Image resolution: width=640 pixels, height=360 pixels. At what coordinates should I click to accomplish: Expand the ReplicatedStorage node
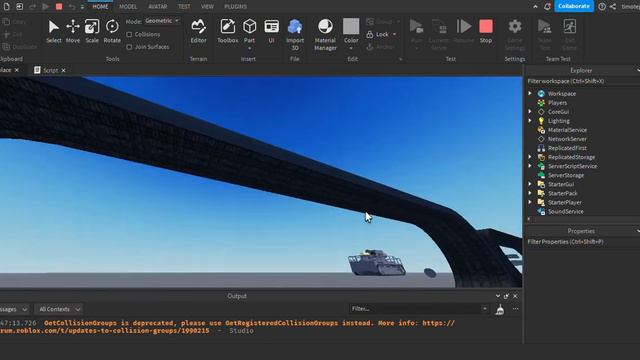coord(530,157)
